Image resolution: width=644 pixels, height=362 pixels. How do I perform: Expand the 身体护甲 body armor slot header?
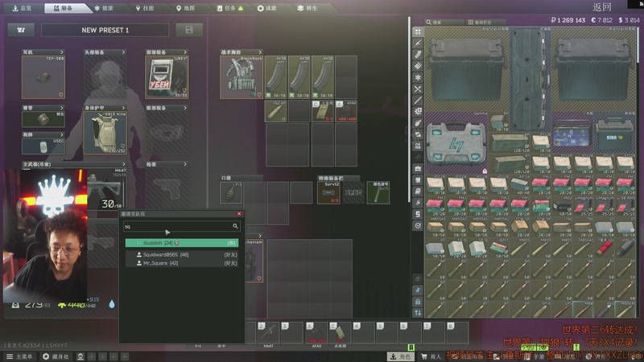pyautogui.click(x=105, y=108)
